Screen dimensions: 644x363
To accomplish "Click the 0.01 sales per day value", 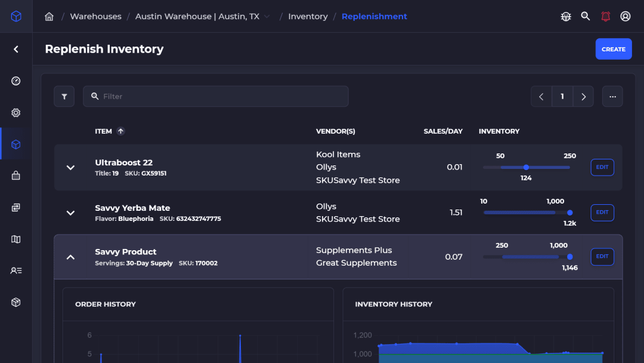I will pos(454,167).
